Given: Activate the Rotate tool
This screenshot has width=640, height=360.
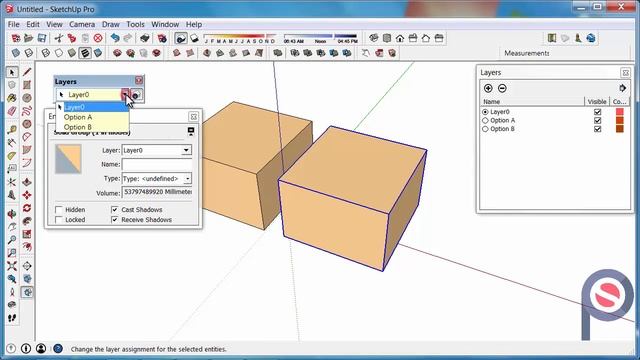Looking at the screenshot, I should 27,208.
